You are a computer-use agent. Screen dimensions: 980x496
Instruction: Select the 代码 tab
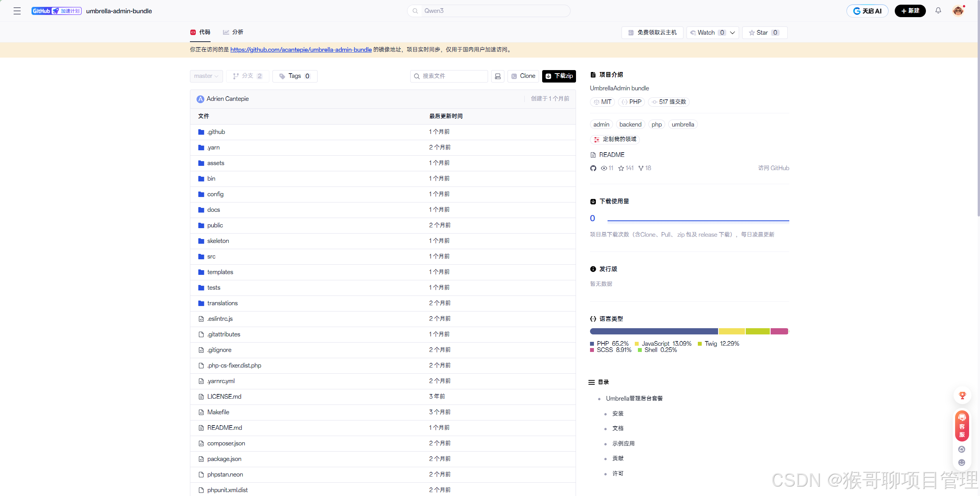(200, 32)
